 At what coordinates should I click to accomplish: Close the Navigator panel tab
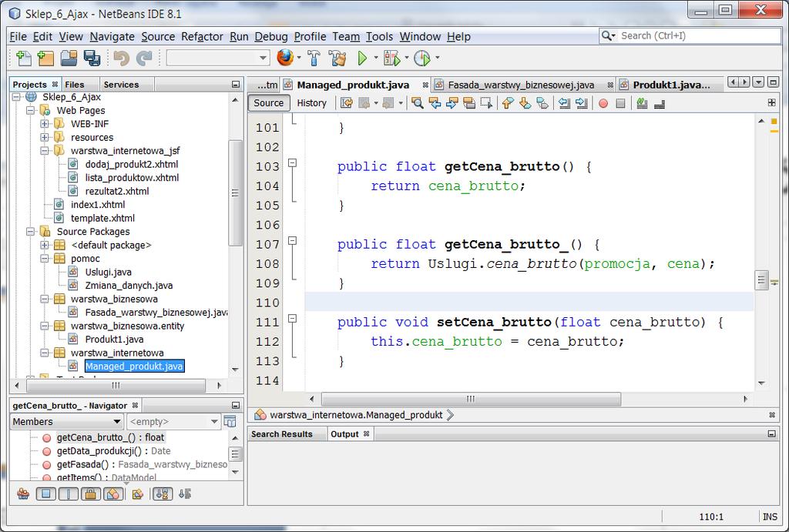click(x=135, y=405)
